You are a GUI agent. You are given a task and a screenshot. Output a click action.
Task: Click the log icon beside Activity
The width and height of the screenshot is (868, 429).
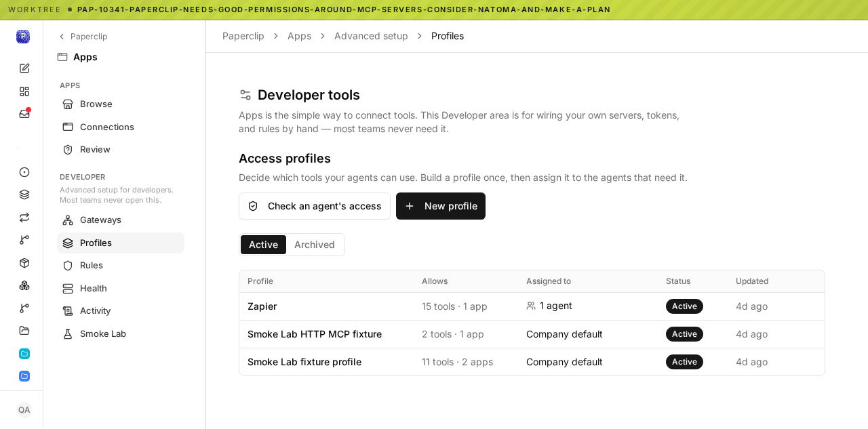click(x=68, y=311)
